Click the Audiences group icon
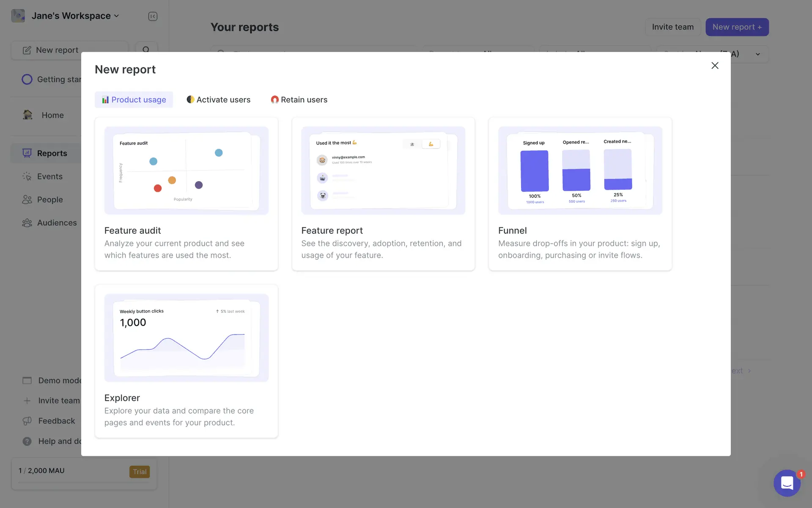The image size is (812, 508). point(27,223)
